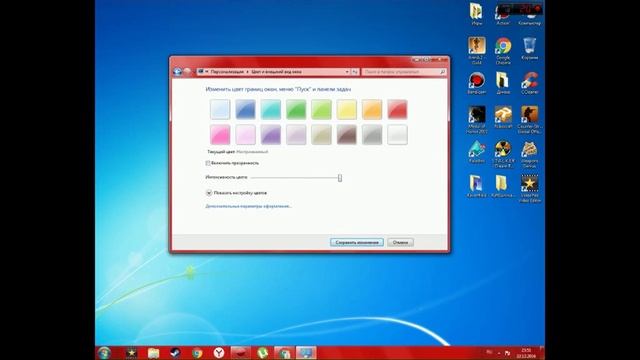Select the hot pink fuchsia swatch
Screen dimensions: 640x360
click(220, 135)
